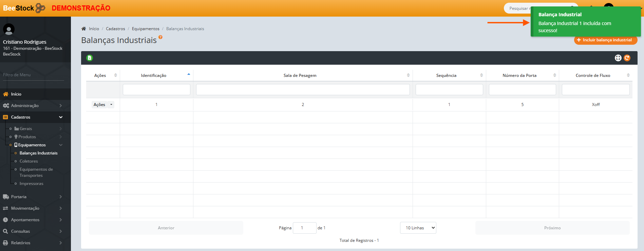This screenshot has width=644, height=251.
Task: Export the table with the Excel icon
Action: click(90, 58)
